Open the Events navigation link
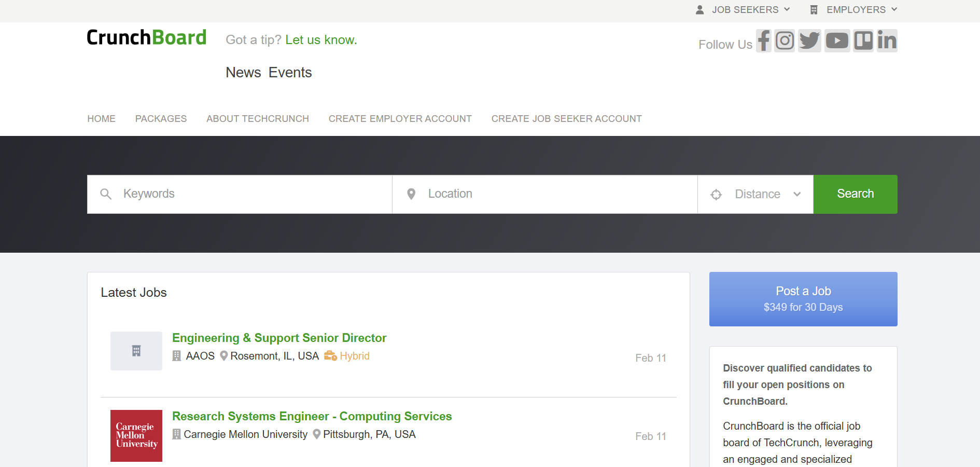 290,73
